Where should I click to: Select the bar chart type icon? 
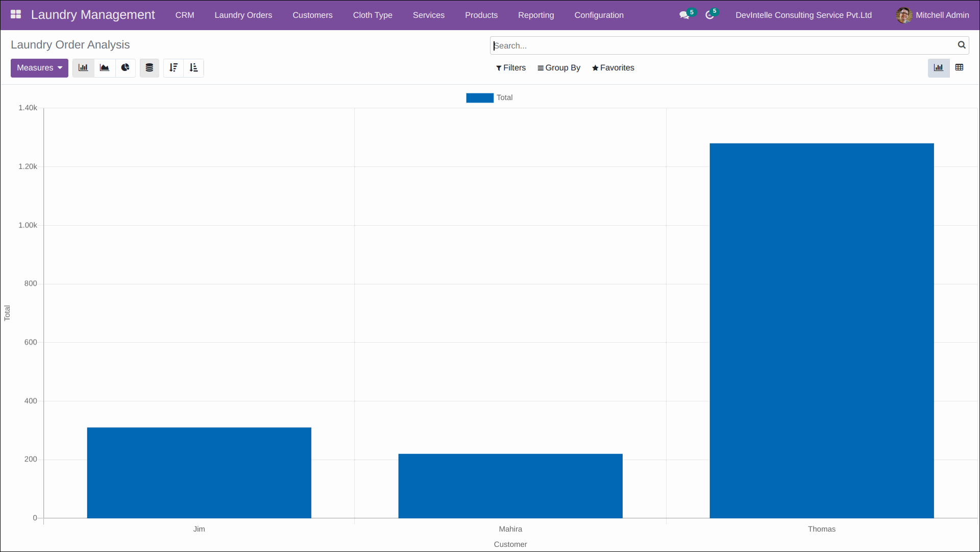click(83, 68)
